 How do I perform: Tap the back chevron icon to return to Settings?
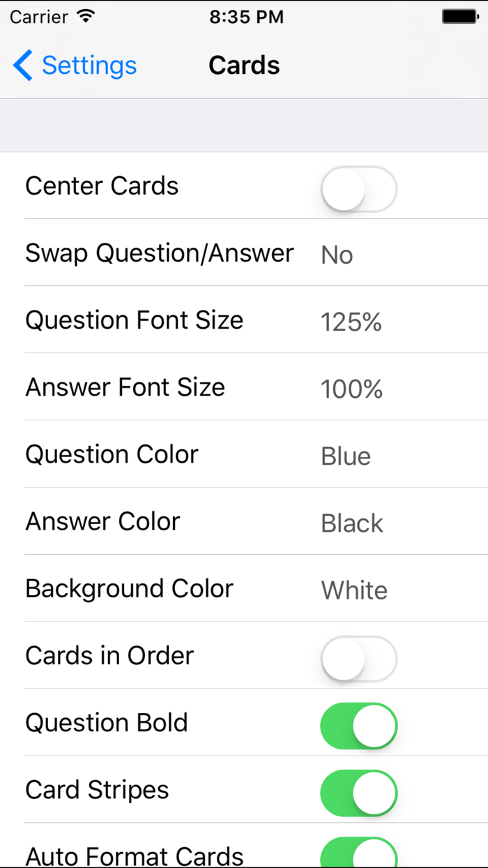21,65
